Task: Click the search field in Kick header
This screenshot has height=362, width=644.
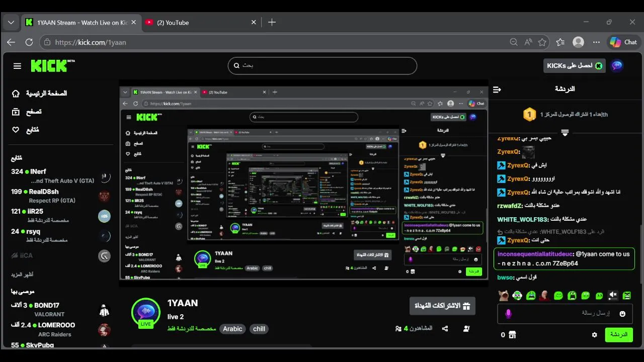Action: pos(323,65)
